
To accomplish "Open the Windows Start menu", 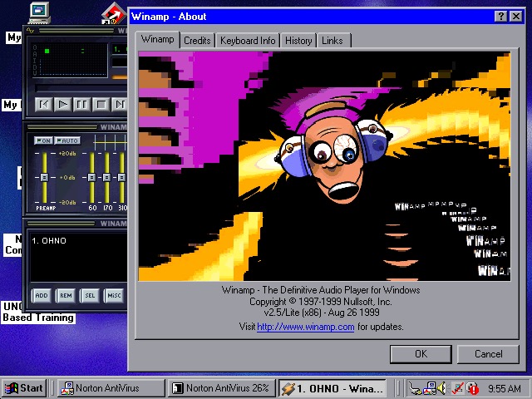I will point(24,388).
